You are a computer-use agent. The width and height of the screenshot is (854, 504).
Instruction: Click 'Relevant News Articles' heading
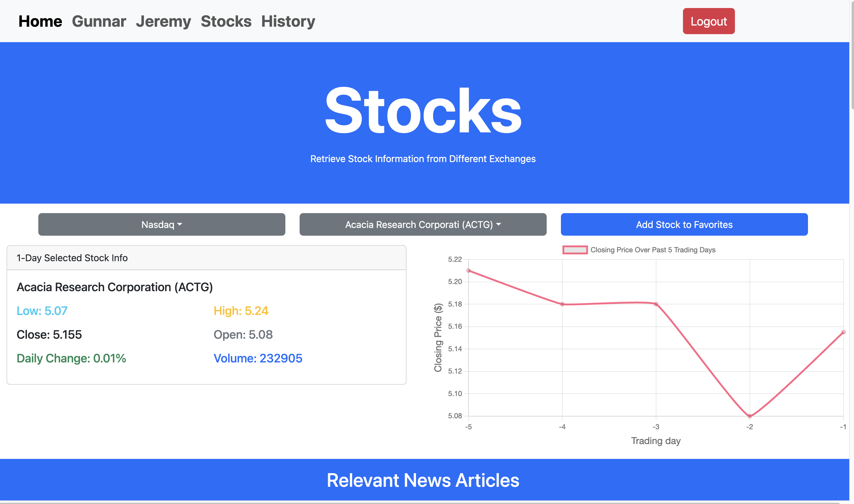point(423,480)
